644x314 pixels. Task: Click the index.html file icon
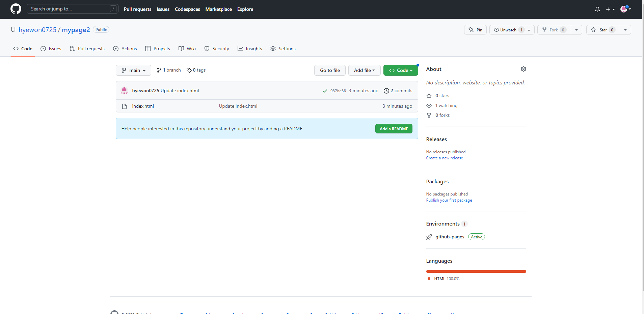[124, 106]
